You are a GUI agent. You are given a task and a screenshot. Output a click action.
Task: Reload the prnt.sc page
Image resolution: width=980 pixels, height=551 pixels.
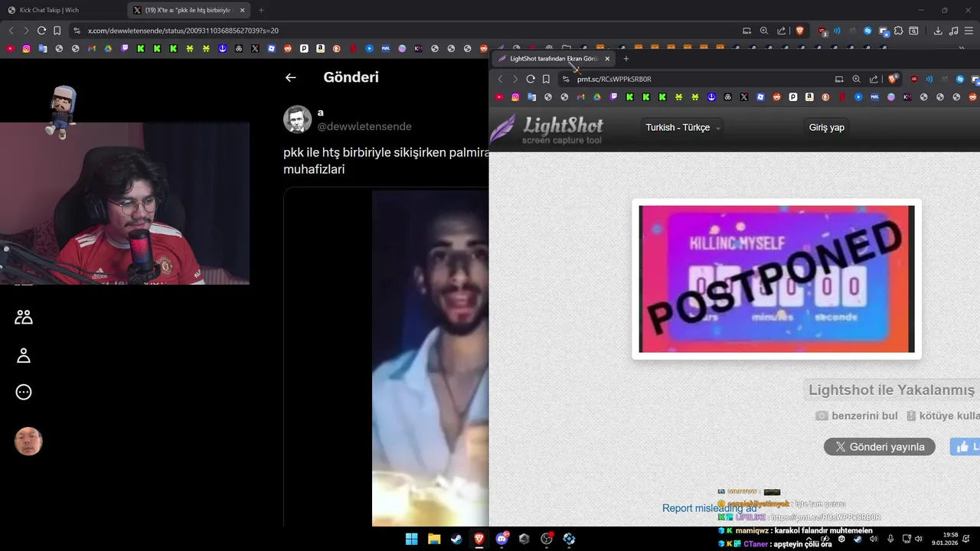tap(531, 79)
